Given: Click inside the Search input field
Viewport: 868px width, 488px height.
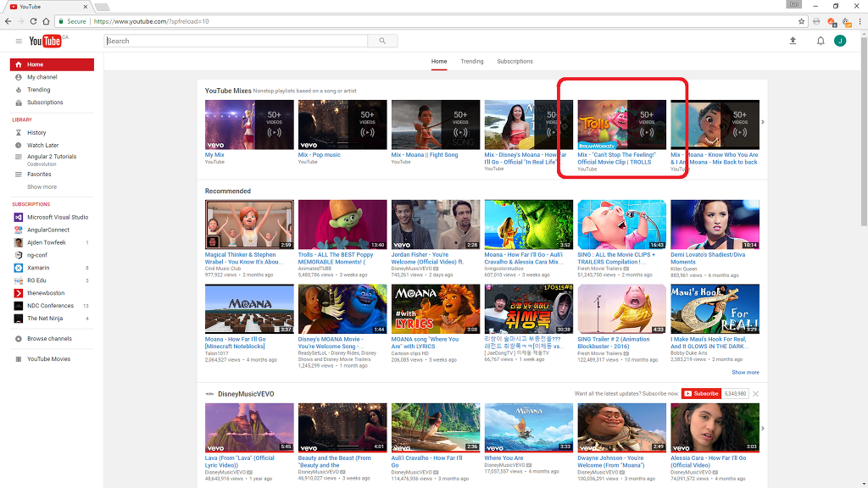Looking at the screenshot, I should [x=236, y=41].
